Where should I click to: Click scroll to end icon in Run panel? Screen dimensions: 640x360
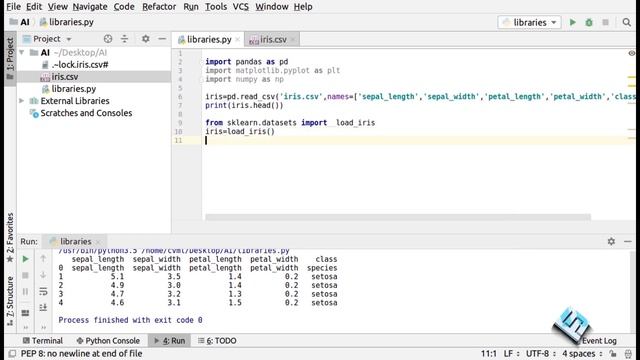tap(43, 307)
